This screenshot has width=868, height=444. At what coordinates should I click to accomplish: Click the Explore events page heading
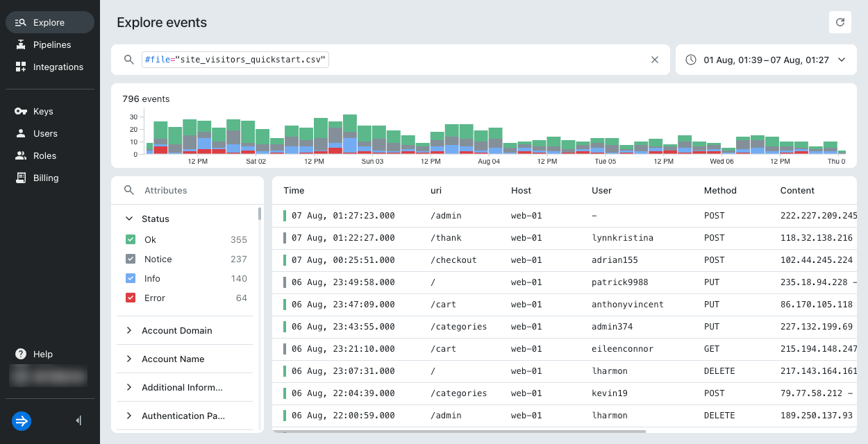coord(162,22)
